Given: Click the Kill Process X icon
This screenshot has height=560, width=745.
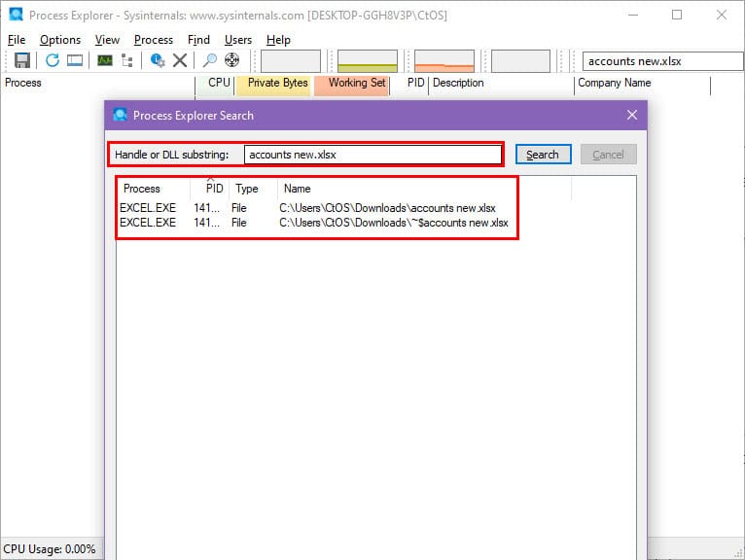Looking at the screenshot, I should point(180,60).
